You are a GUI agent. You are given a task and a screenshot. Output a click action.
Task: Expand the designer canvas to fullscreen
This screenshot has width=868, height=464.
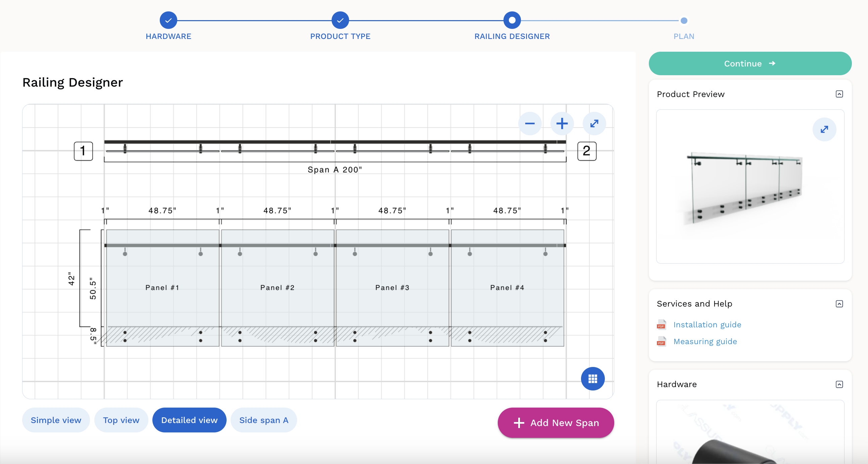coord(594,124)
